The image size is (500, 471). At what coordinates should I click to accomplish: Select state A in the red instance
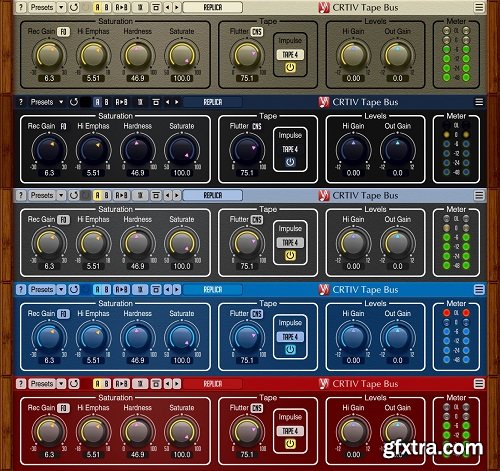[x=97, y=384]
